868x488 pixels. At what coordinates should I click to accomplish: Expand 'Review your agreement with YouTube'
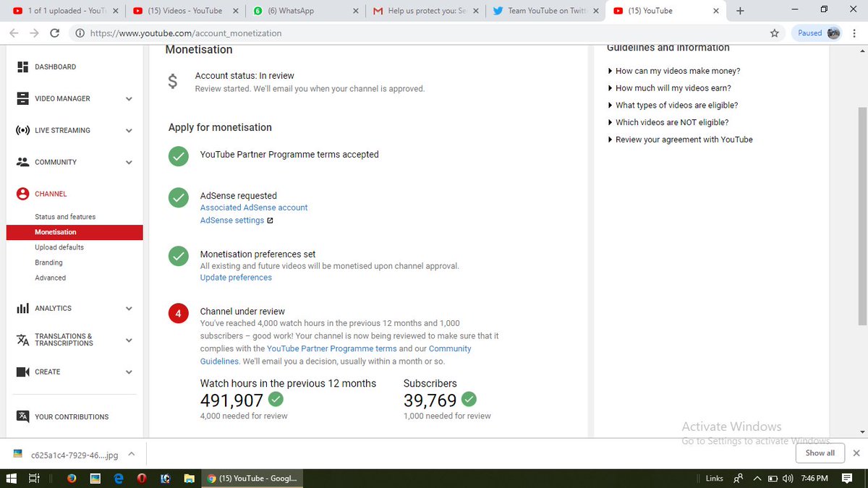(680, 140)
